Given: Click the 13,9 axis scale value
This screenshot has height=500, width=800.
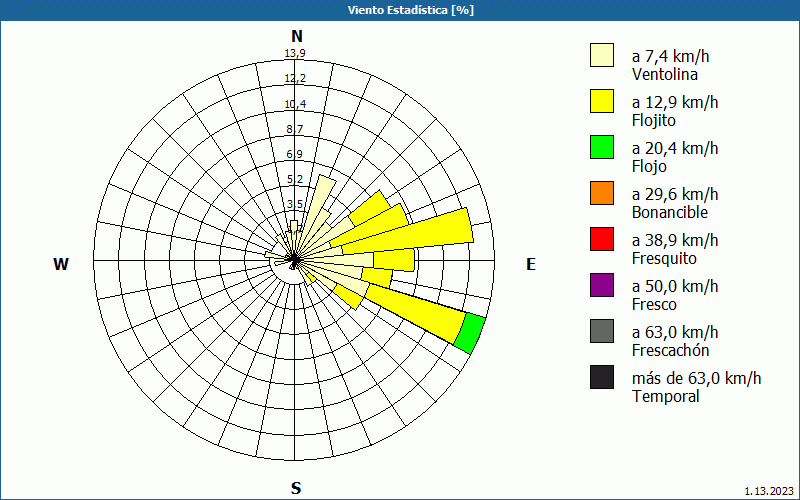Looking at the screenshot, I should (x=295, y=53).
